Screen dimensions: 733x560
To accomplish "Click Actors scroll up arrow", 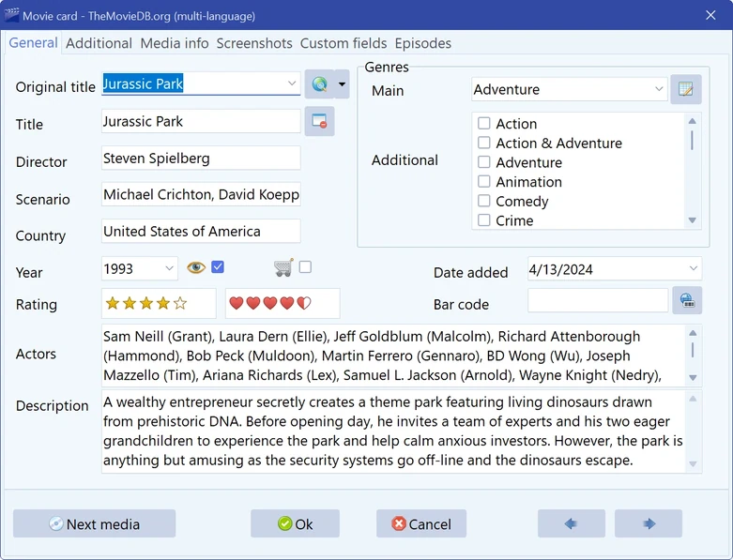I will (693, 333).
